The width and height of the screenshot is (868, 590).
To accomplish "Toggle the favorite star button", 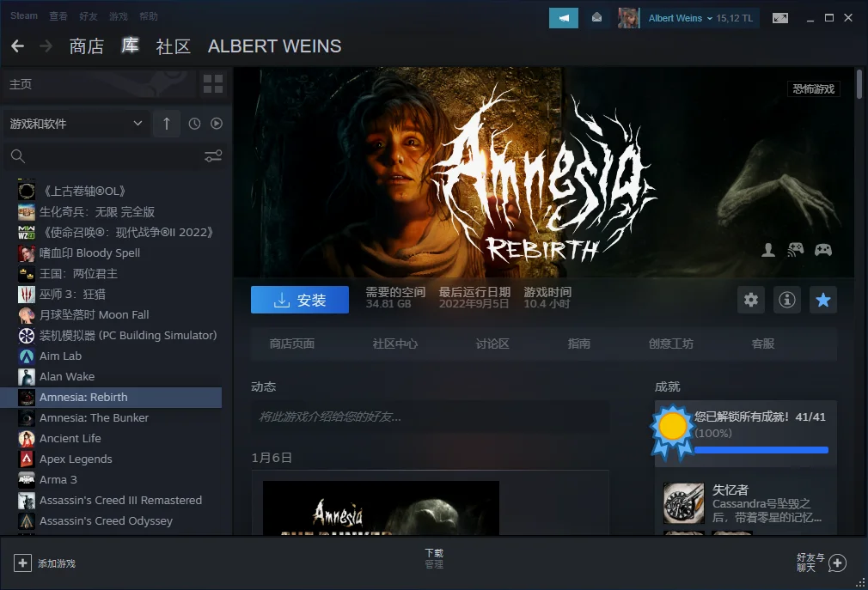I will pyautogui.click(x=823, y=300).
